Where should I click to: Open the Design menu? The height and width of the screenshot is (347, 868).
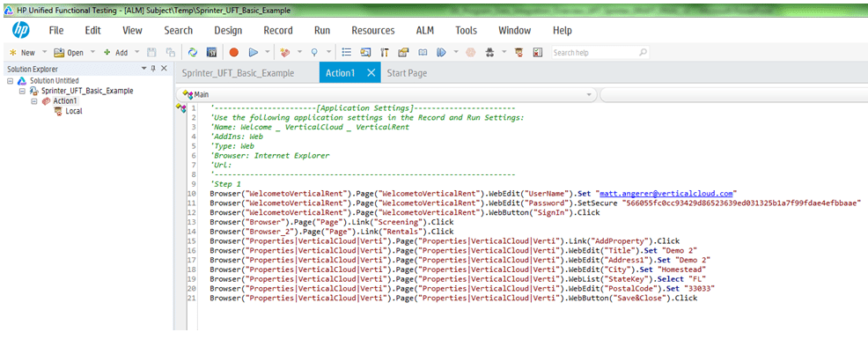(228, 31)
